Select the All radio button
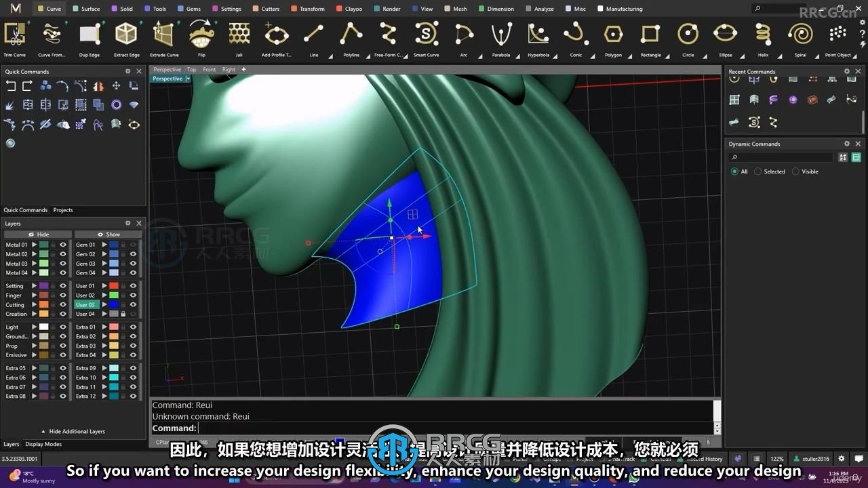868x488 pixels. pos(734,171)
